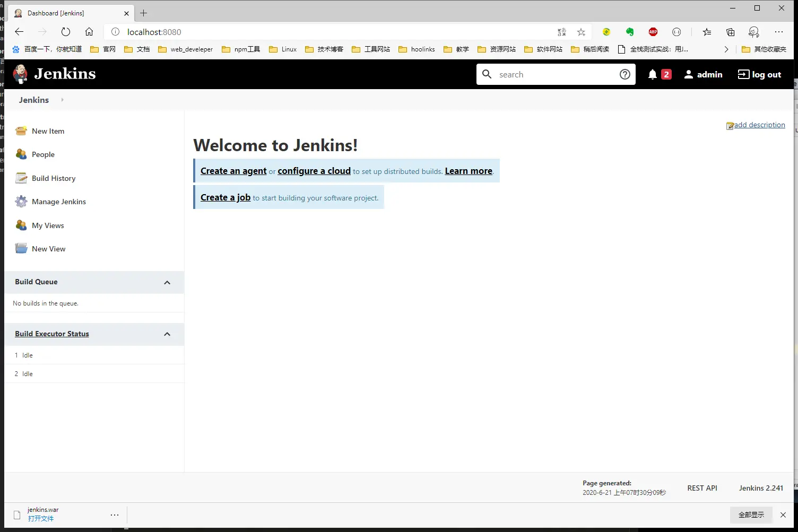This screenshot has height=532, width=798.
Task: Close the downloads bar
Action: pos(783,514)
